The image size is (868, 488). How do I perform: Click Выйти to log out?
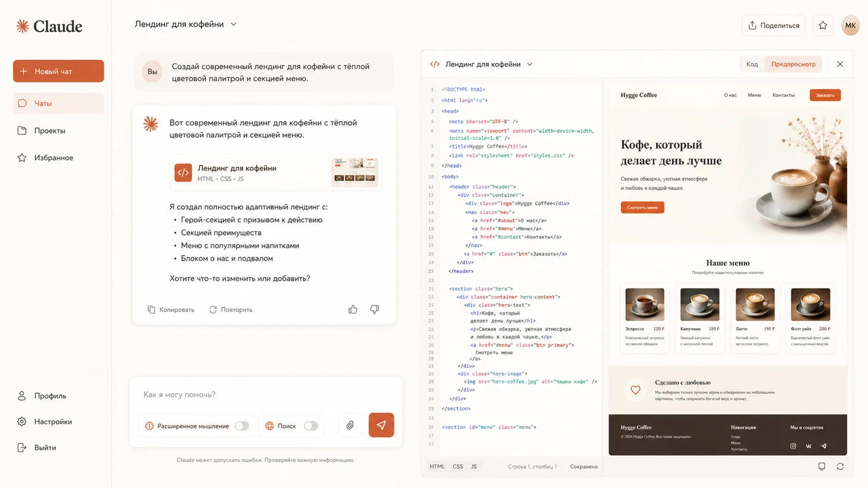coord(36,448)
